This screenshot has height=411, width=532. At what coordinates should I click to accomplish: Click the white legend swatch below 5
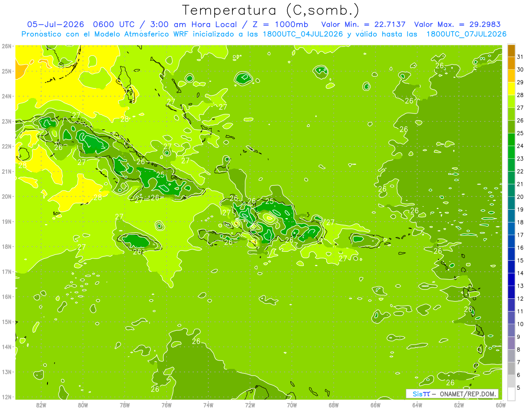tap(511, 394)
